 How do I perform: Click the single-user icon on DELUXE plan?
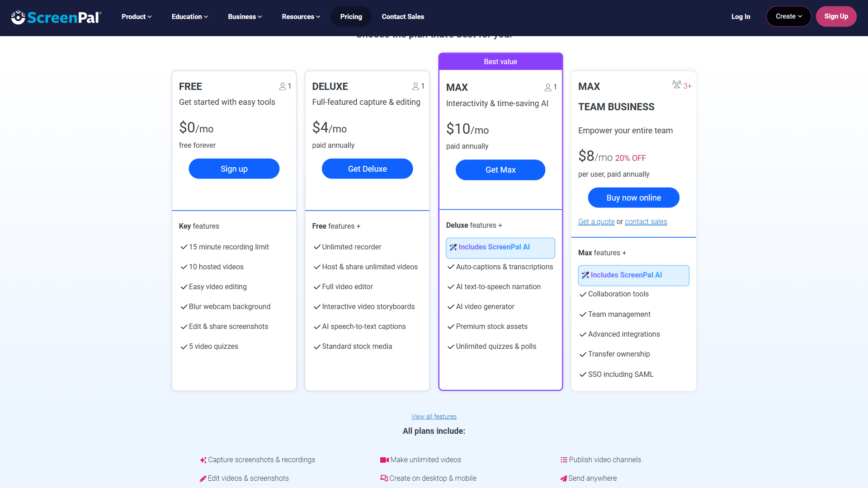415,86
